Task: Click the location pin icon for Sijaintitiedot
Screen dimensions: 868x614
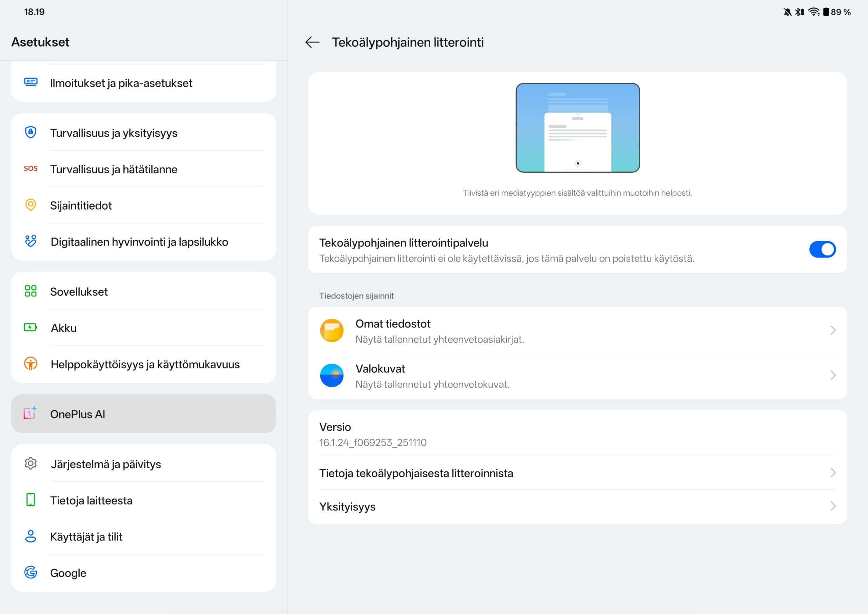Action: pyautogui.click(x=31, y=205)
